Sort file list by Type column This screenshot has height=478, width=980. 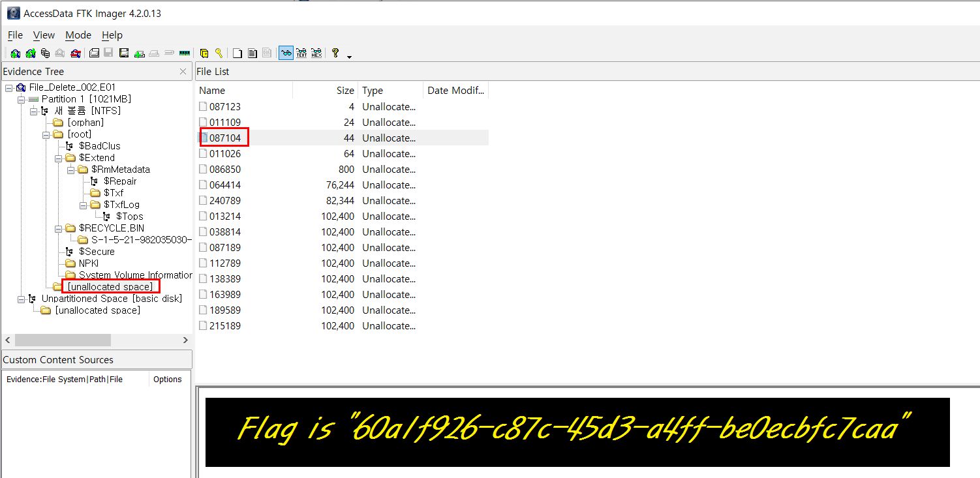(x=390, y=91)
